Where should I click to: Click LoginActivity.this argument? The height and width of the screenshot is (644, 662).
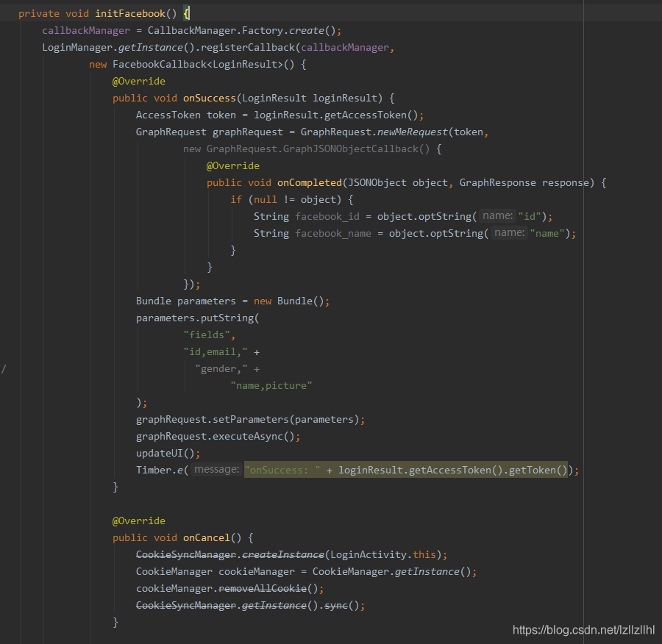click(383, 554)
